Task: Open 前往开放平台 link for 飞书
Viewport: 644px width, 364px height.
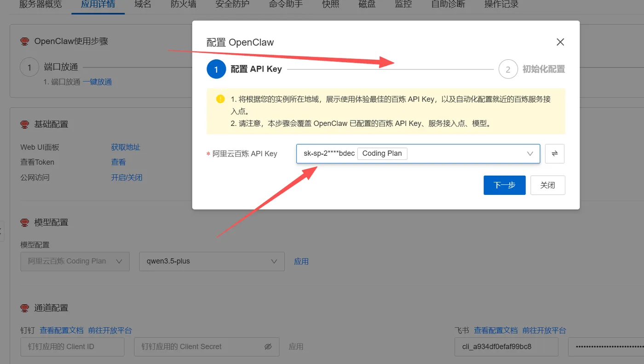Action: pyautogui.click(x=544, y=330)
